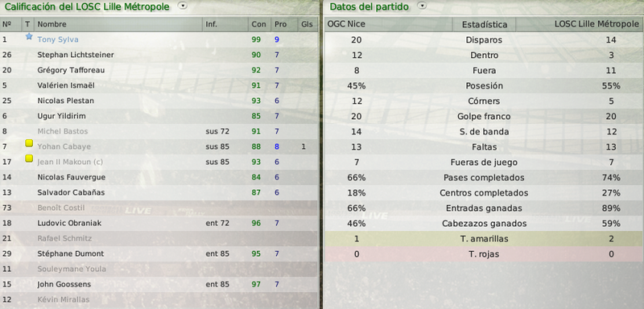Click the Gls column header

307,24
